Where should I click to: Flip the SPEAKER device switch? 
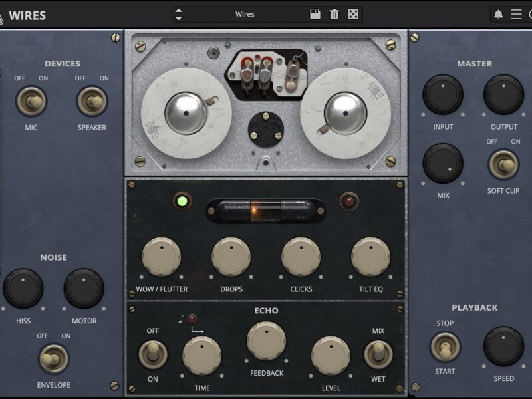[92, 102]
